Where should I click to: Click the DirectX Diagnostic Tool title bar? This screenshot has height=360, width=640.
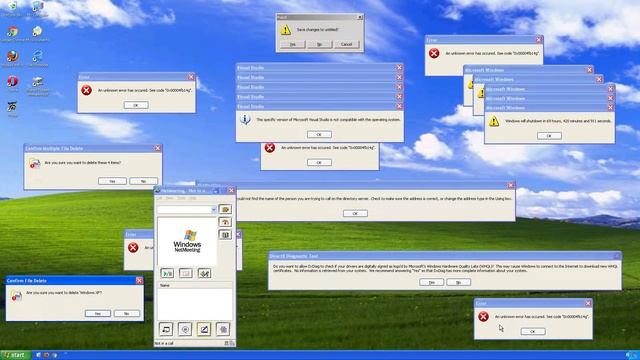445,256
